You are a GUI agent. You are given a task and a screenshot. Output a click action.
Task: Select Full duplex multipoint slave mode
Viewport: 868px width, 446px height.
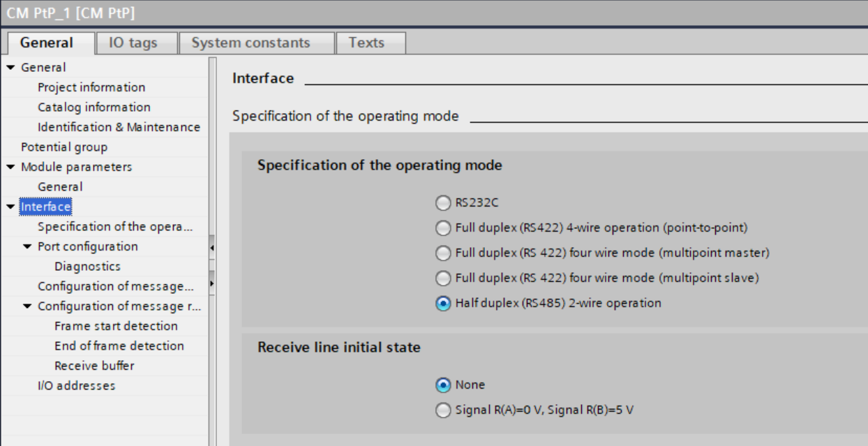pos(443,278)
